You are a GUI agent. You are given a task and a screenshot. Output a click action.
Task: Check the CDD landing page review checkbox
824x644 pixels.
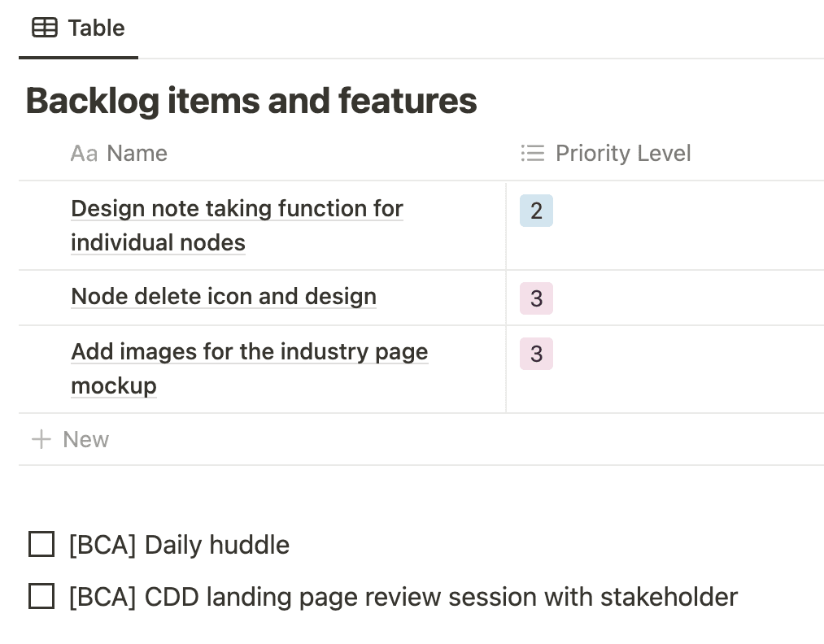click(x=41, y=597)
